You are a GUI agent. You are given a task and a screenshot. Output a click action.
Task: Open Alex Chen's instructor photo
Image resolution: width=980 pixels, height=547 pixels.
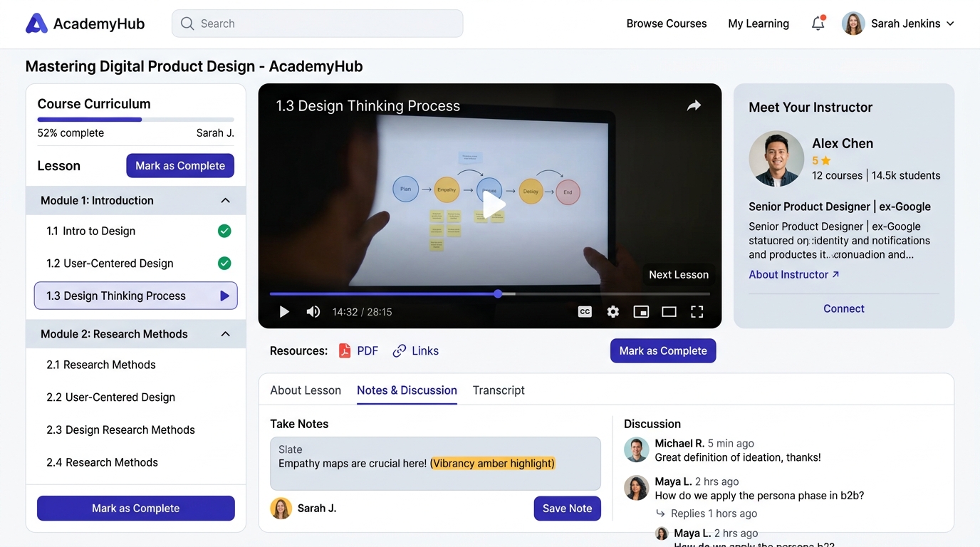pos(776,158)
